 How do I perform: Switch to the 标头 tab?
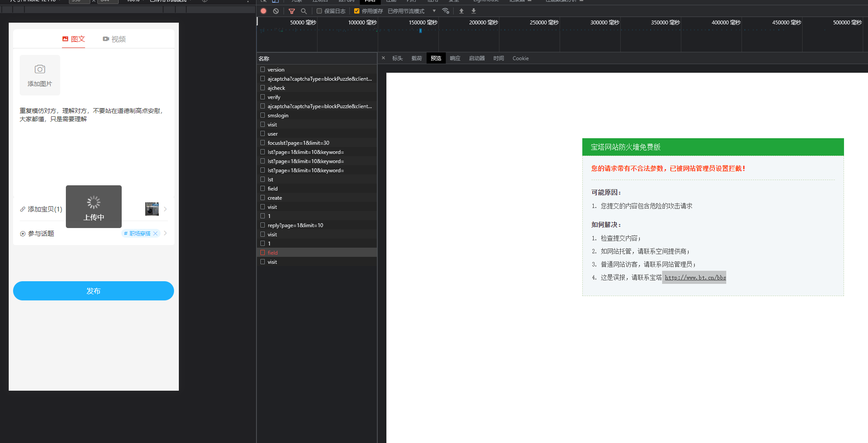[x=397, y=58]
